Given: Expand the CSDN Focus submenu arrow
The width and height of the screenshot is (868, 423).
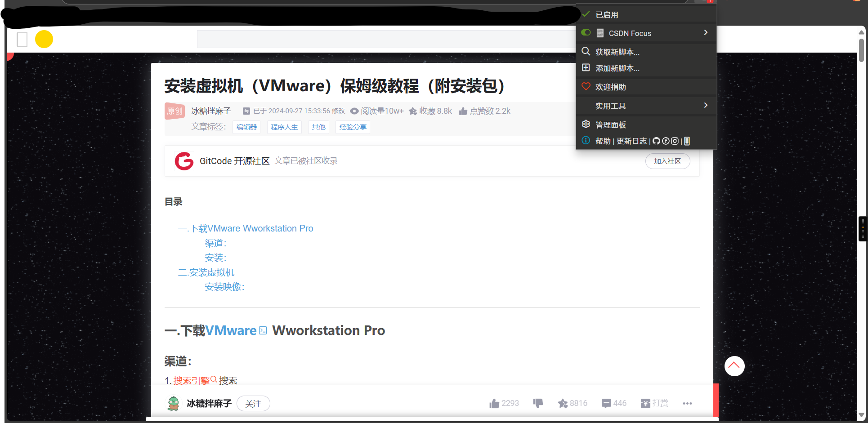Looking at the screenshot, I should 706,32.
